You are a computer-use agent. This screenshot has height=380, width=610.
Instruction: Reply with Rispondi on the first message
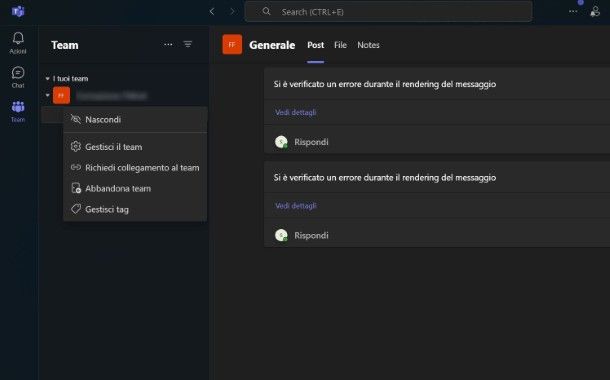[x=311, y=142]
